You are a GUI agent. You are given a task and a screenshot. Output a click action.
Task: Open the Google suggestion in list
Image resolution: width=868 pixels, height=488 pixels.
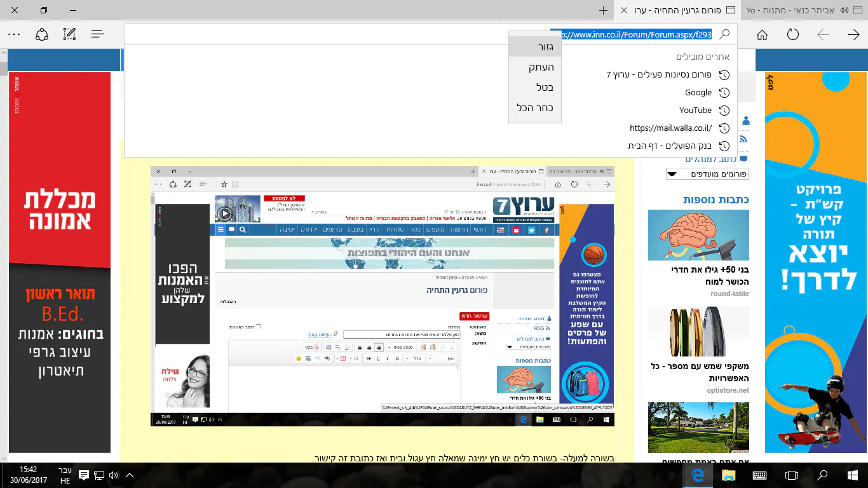click(698, 92)
